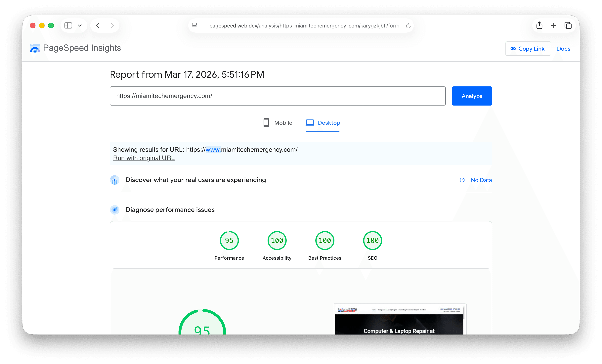This screenshot has height=364, width=602.
Task: Open the Docs link
Action: pos(563,49)
